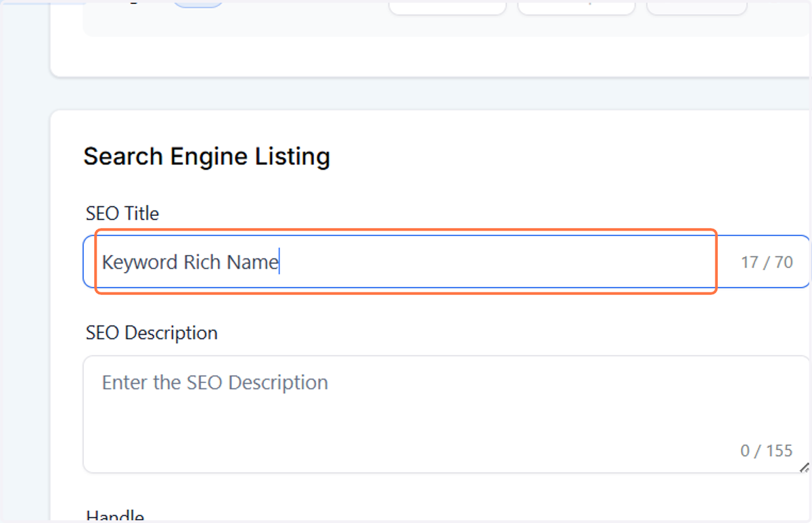
Task: Focus the SEO Description text area
Action: coord(447,414)
